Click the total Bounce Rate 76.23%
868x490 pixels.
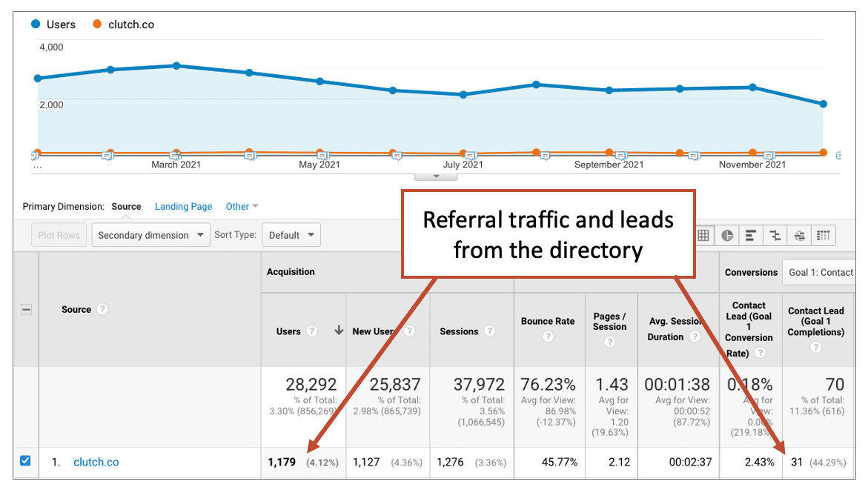click(x=548, y=384)
